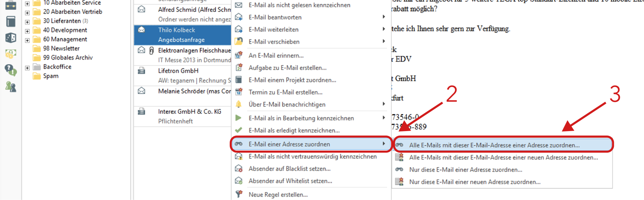The image size is (644, 200).
Task: Open the 30 Lieferanten folder
Action: [62, 21]
